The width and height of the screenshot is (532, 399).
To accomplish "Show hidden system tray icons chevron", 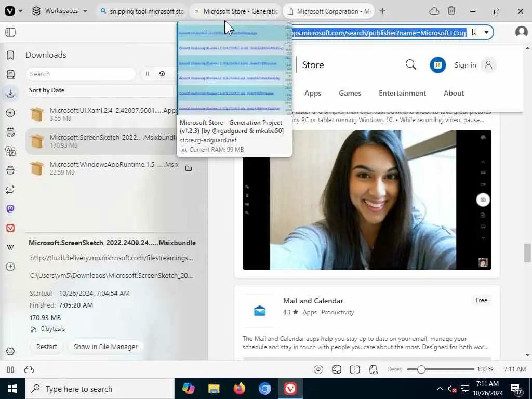I will tap(440, 389).
